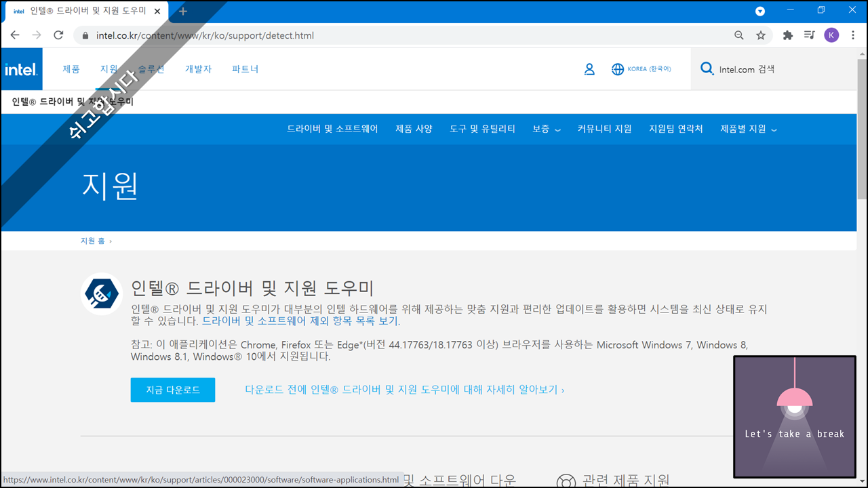Select the 지원팀 연락처 tab
The width and height of the screenshot is (868, 488).
click(x=676, y=129)
